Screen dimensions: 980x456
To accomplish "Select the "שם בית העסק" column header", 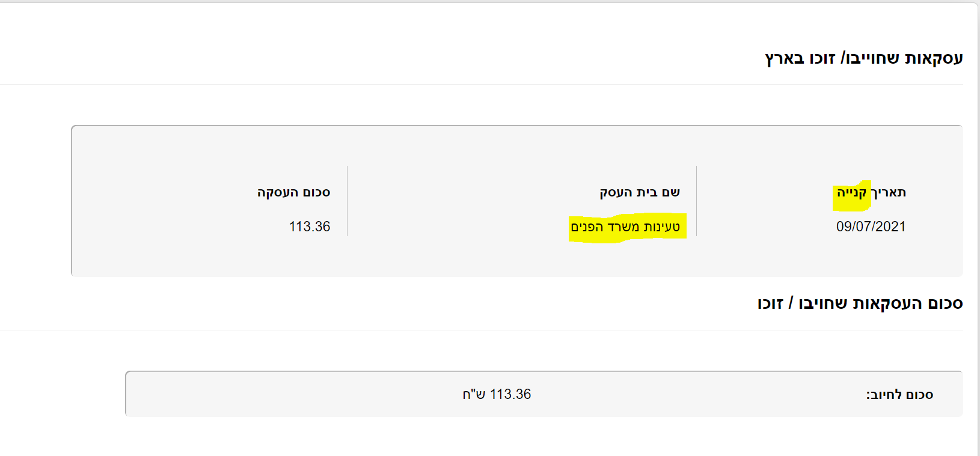I will (x=640, y=192).
